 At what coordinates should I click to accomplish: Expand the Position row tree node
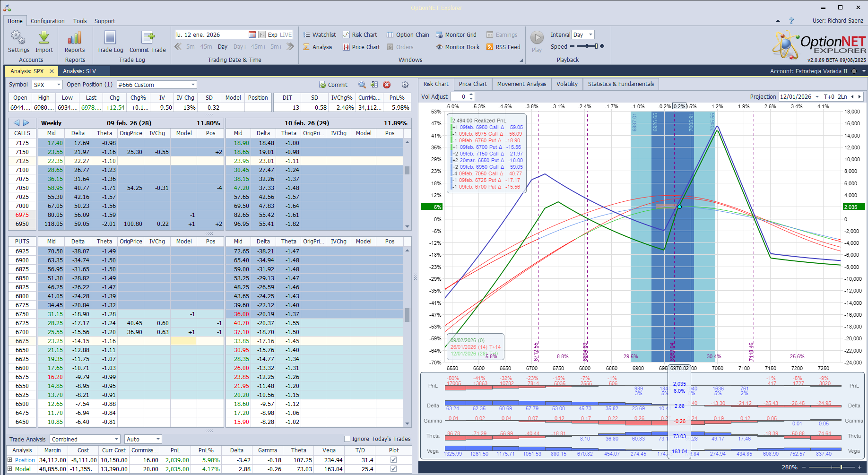10,460
